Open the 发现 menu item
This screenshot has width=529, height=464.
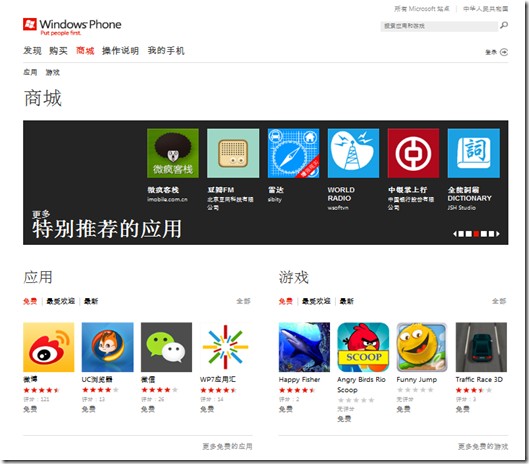click(32, 51)
